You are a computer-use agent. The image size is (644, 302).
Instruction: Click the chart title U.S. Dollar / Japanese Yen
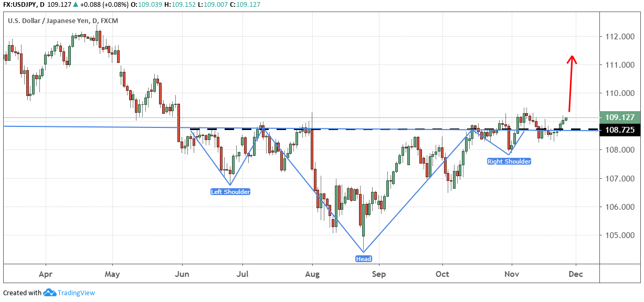pos(48,21)
